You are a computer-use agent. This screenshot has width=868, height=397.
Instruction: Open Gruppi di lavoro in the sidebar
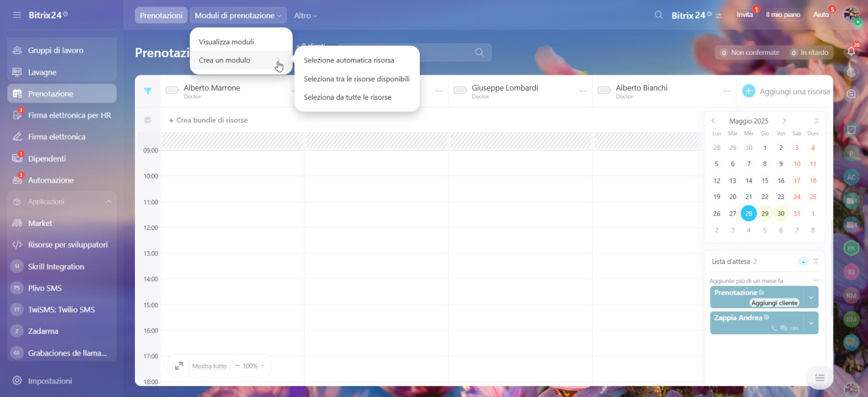click(x=62, y=50)
